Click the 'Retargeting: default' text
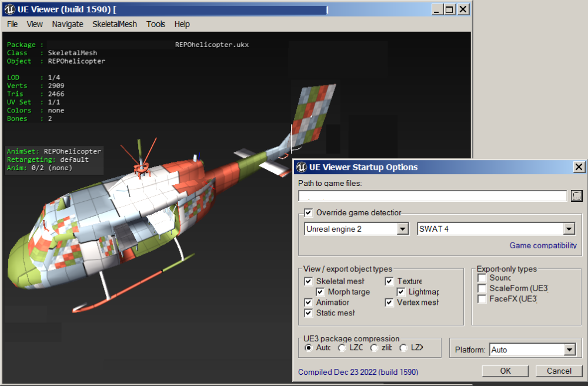 click(x=48, y=159)
